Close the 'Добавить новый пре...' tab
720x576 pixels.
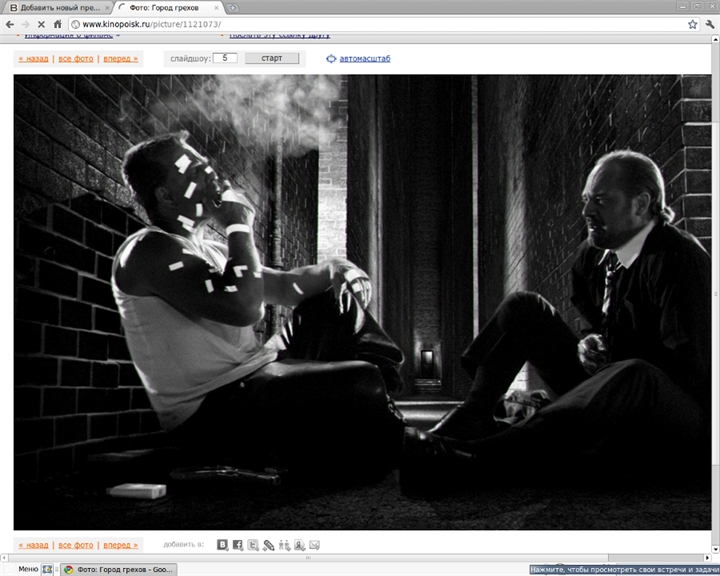[107, 8]
